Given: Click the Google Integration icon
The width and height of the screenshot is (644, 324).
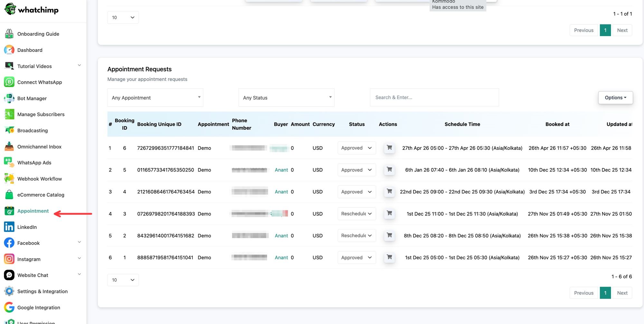Looking at the screenshot, I should pyautogui.click(x=9, y=308).
